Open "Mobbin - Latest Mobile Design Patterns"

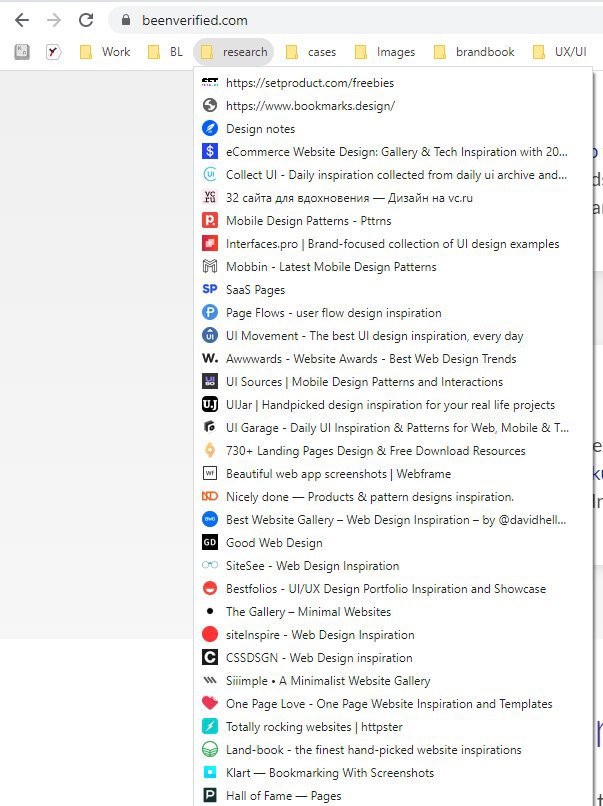coord(393,267)
